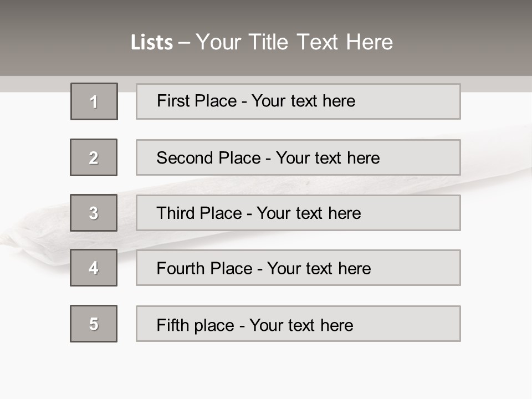Select the number 4 box
Screen dimensions: 532x399
pyautogui.click(x=94, y=268)
